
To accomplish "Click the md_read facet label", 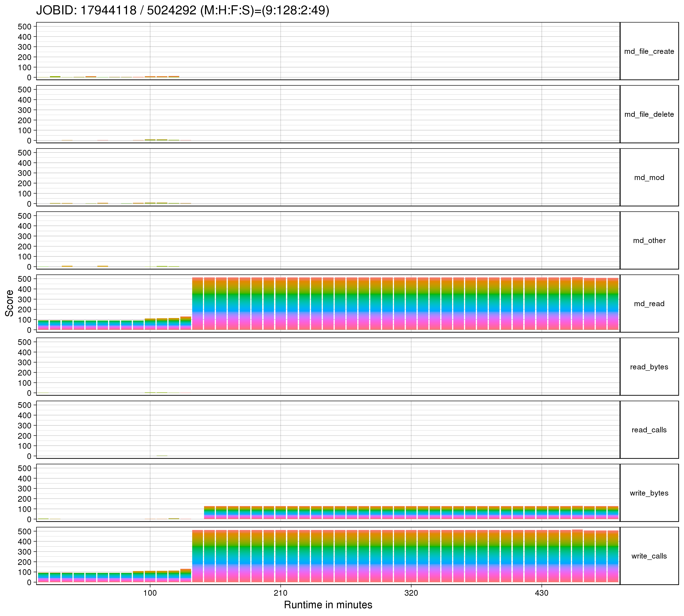I will click(x=649, y=304).
